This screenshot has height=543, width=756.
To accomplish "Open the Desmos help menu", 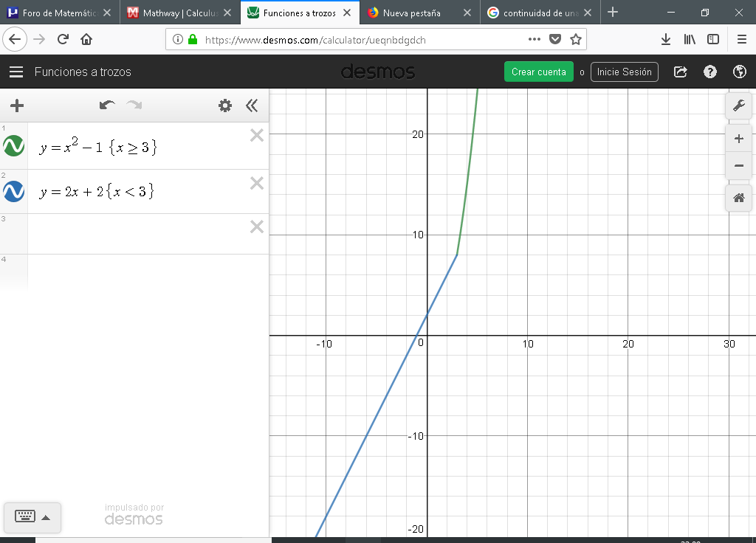I will coord(710,72).
